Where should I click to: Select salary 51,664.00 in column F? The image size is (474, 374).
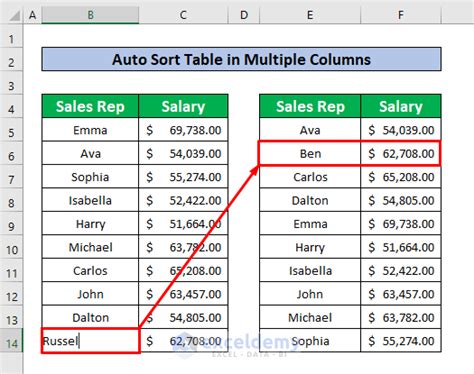point(401,247)
